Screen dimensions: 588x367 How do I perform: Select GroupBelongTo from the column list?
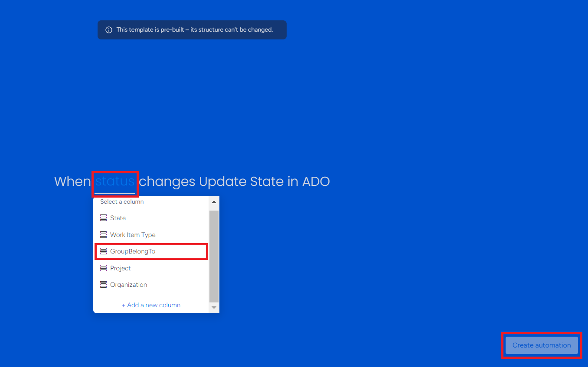click(151, 251)
